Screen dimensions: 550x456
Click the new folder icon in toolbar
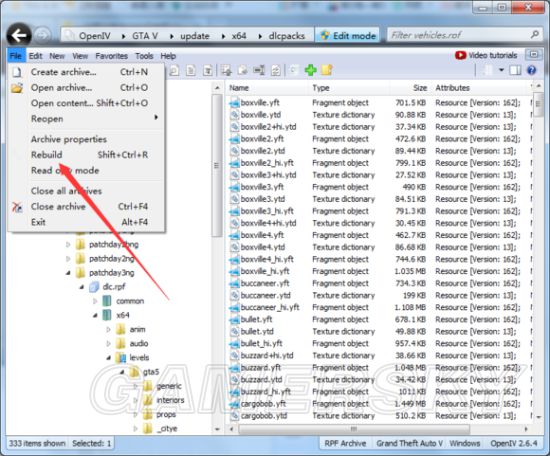coord(327,70)
